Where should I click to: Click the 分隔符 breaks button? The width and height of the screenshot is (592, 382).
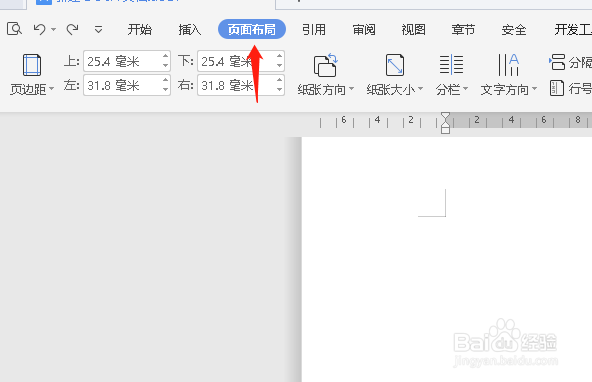point(570,62)
